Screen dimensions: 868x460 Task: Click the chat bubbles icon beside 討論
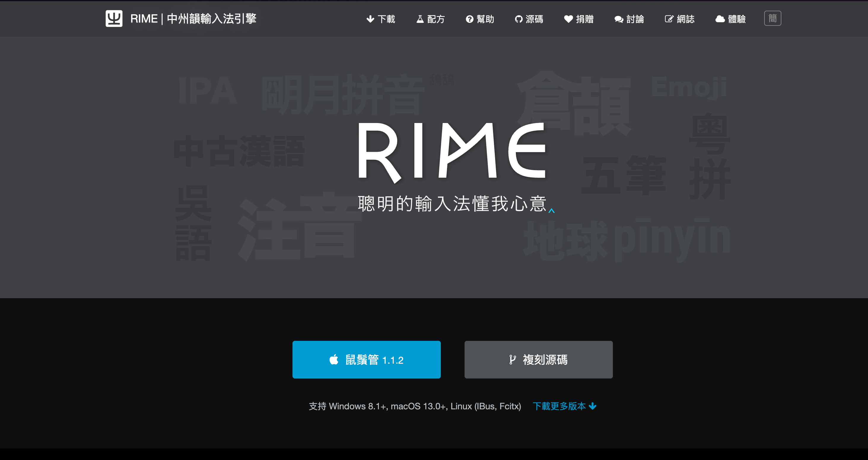click(619, 19)
